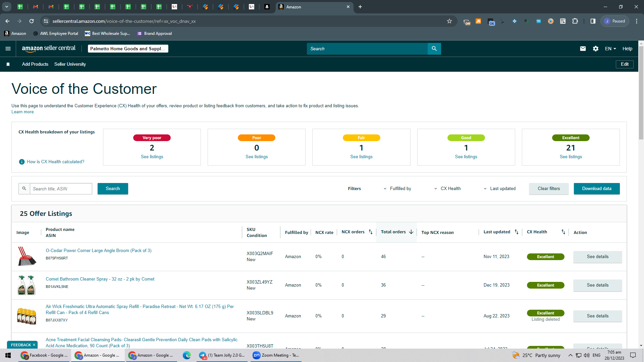Open How is CX Health calculated link
644x362 pixels.
55,162
